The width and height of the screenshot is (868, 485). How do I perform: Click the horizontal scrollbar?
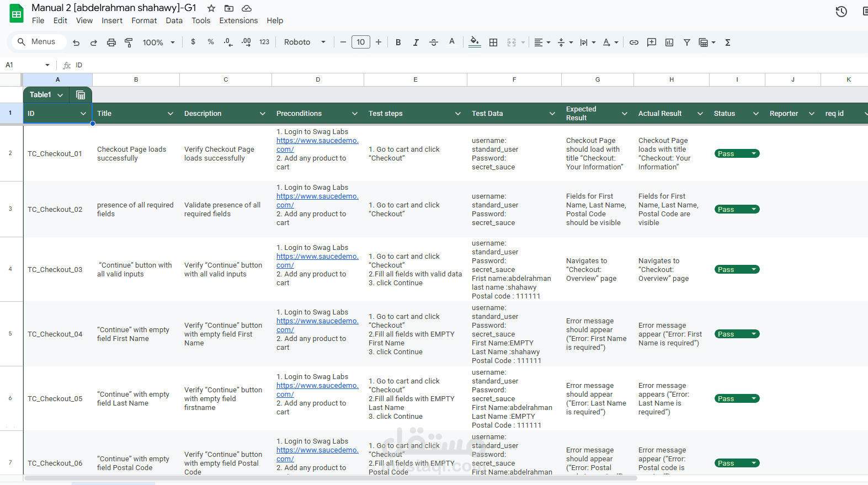[331, 478]
